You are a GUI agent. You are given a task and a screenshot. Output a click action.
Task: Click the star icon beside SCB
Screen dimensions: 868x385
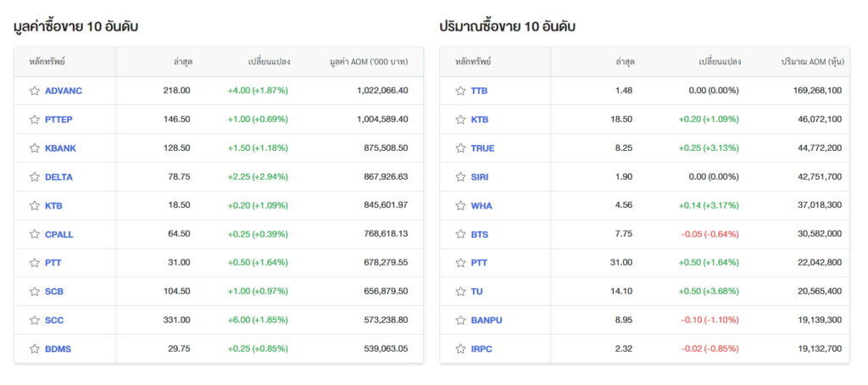point(34,292)
